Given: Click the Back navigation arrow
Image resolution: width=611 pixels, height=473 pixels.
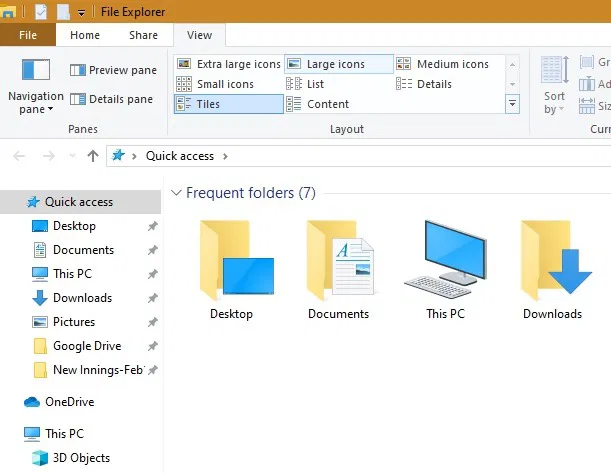Looking at the screenshot, I should point(20,156).
